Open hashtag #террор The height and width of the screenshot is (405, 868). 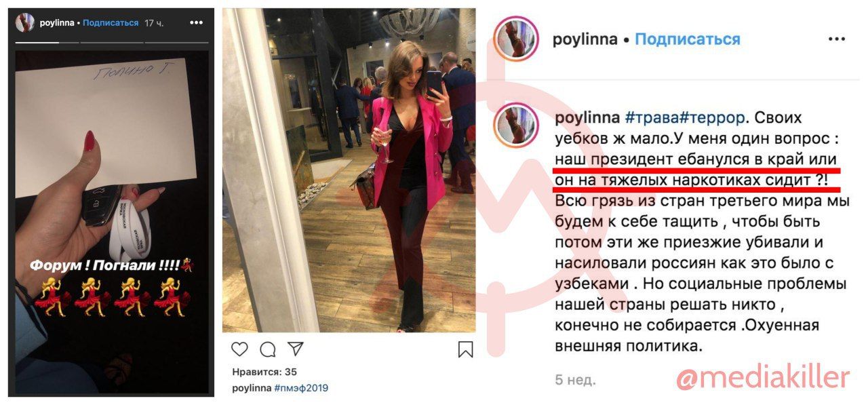point(708,117)
